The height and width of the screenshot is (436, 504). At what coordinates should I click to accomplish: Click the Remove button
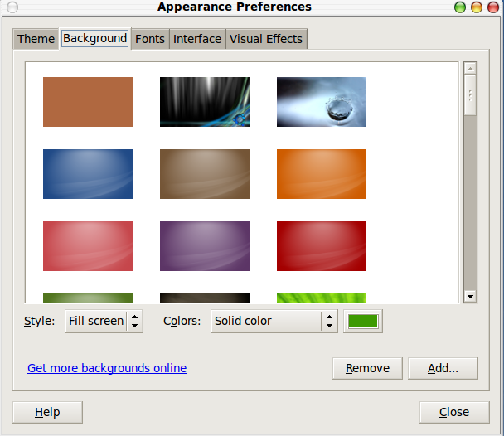coord(367,368)
